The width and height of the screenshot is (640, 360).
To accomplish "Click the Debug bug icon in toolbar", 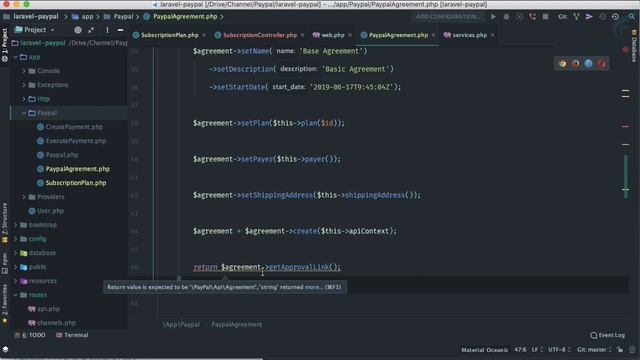I will pyautogui.click(x=506, y=17).
